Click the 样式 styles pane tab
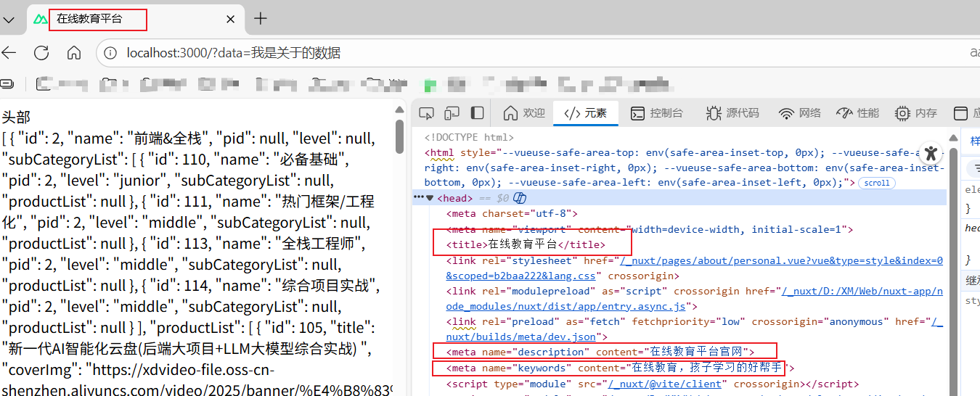 point(974,141)
